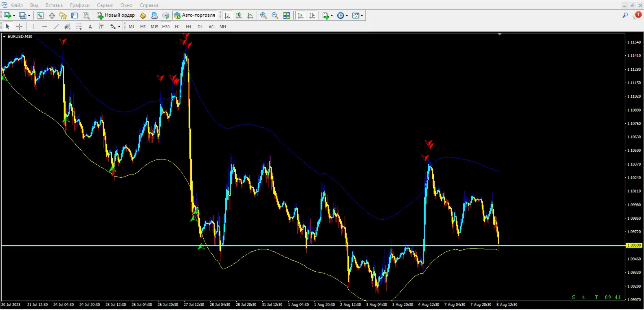
Task: Open the Графики menu
Action: [x=80, y=5]
